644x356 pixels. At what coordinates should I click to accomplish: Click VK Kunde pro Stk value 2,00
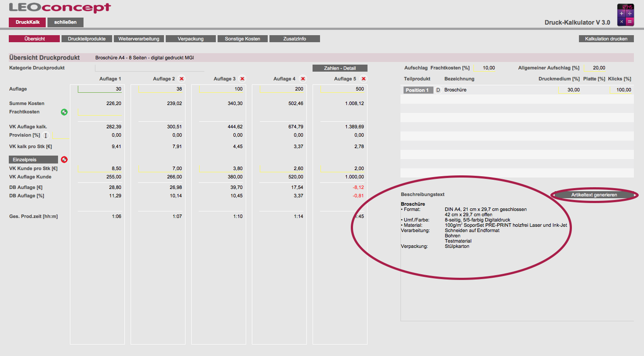click(x=359, y=168)
